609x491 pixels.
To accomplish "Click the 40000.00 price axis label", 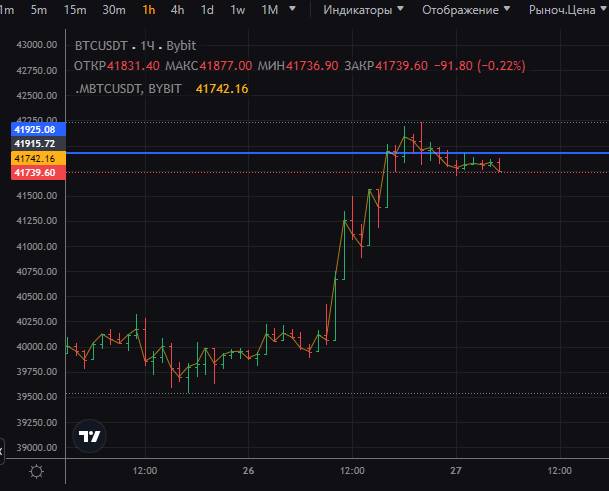I will (x=37, y=346).
